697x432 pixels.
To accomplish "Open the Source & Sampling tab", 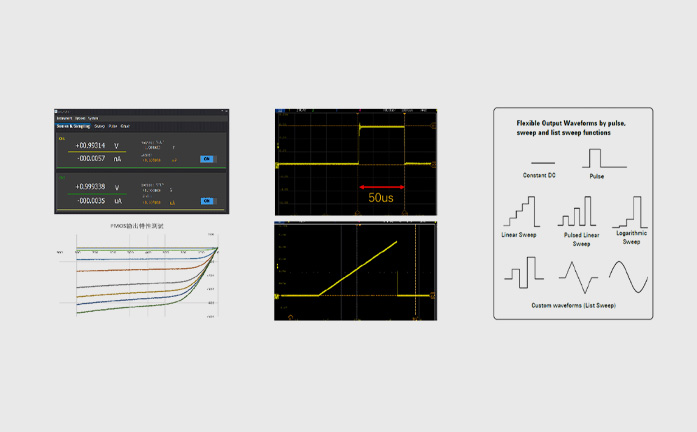I will point(73,126).
